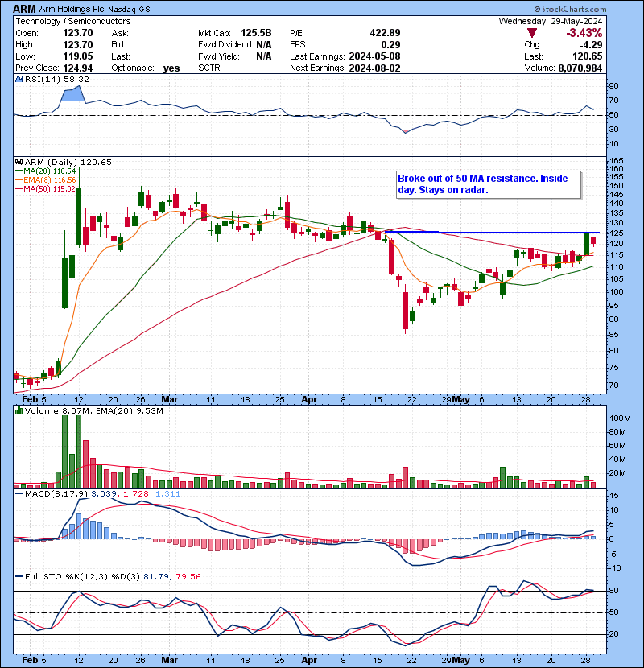Click the EMA(8) 116.56 legend entry

[46, 180]
